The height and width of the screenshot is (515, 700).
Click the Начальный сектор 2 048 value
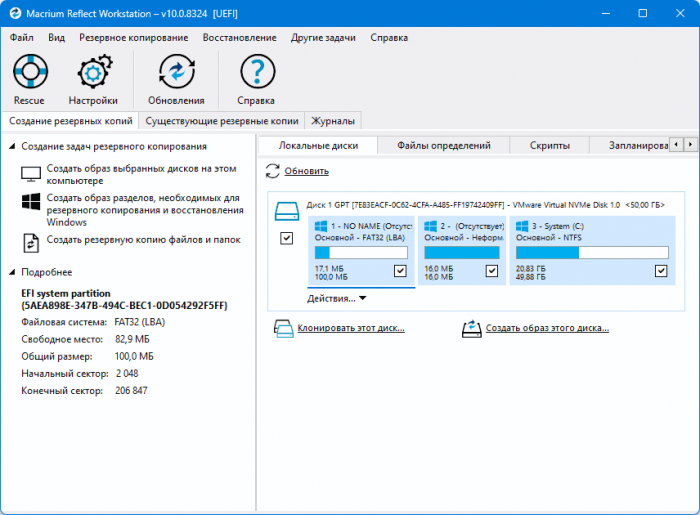(127, 374)
